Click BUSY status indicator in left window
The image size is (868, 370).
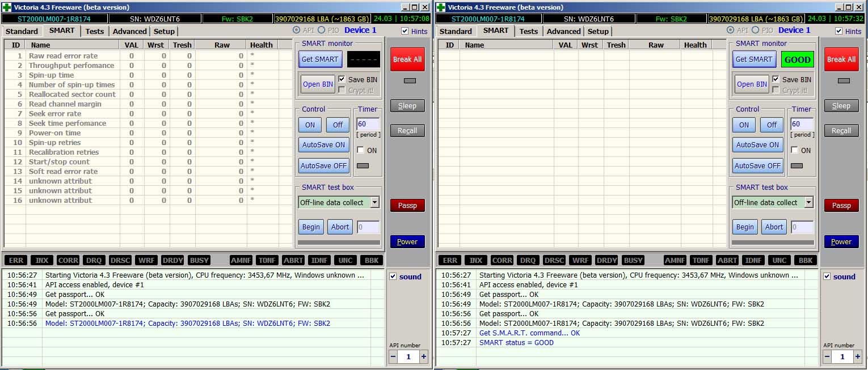199,260
